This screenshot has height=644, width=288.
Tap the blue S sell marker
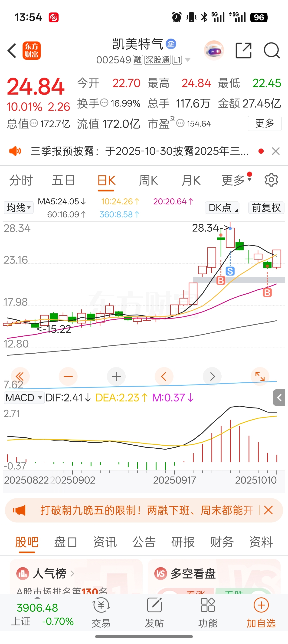(230, 271)
